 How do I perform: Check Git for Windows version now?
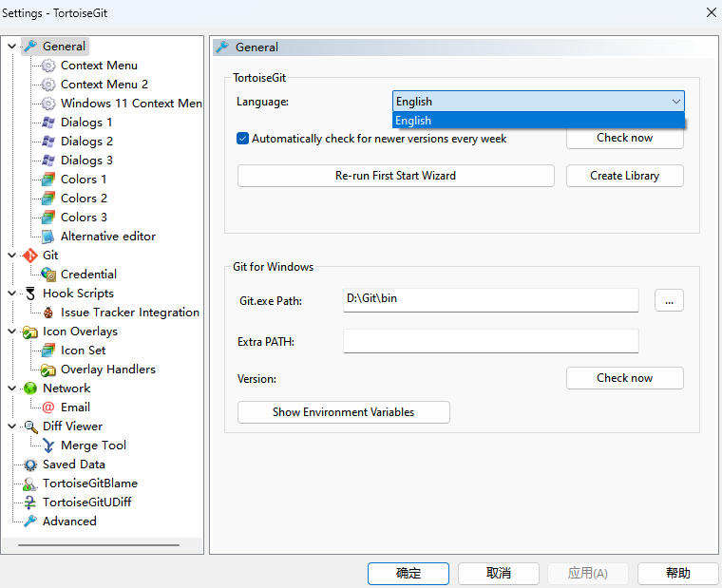[x=625, y=378]
